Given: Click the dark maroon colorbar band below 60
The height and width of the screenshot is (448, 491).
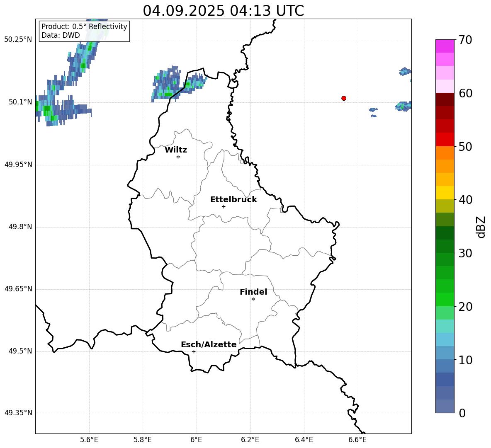Looking at the screenshot, I should coord(445,99).
